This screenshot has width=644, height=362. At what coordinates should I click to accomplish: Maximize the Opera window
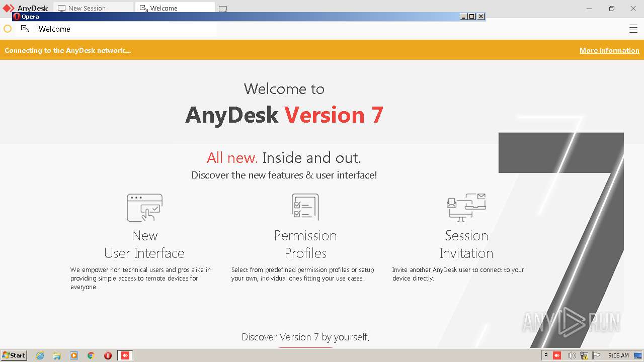471,17
